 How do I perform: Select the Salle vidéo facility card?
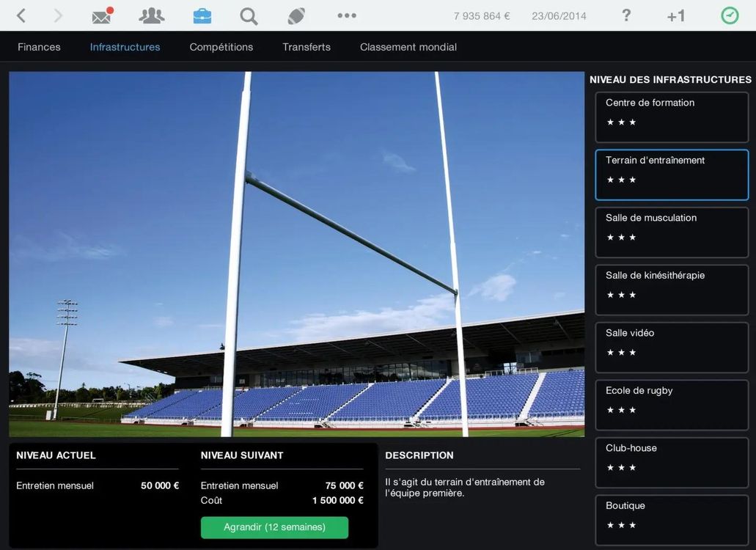672,348
